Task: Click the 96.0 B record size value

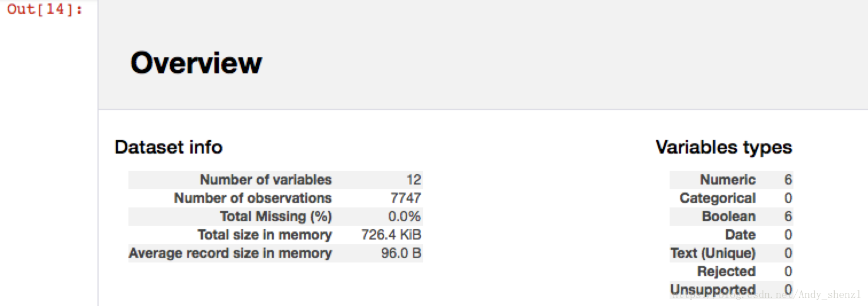Action: [x=401, y=253]
